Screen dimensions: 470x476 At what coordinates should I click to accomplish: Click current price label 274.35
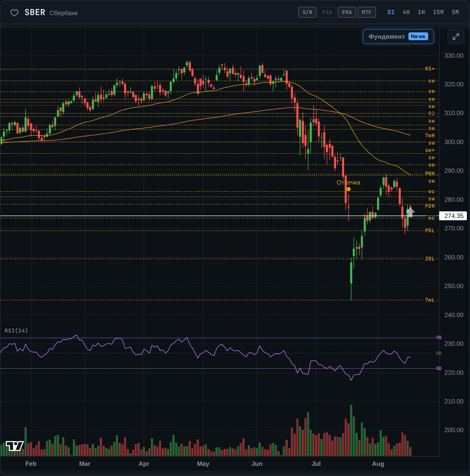pos(453,216)
